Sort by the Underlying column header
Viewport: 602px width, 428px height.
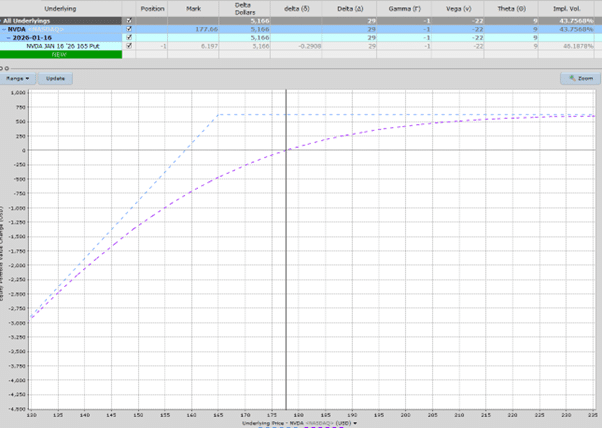(61, 6)
